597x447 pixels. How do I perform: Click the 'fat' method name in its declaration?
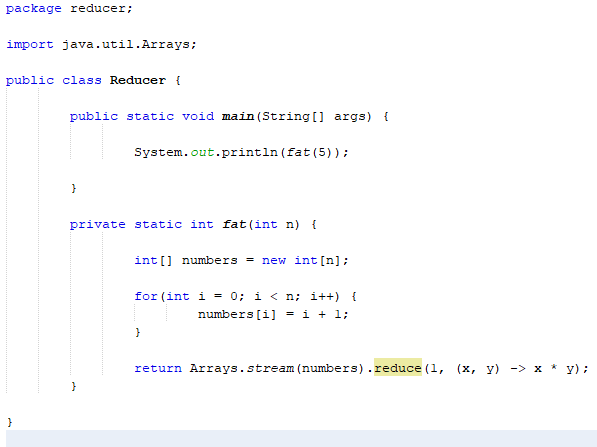(234, 224)
